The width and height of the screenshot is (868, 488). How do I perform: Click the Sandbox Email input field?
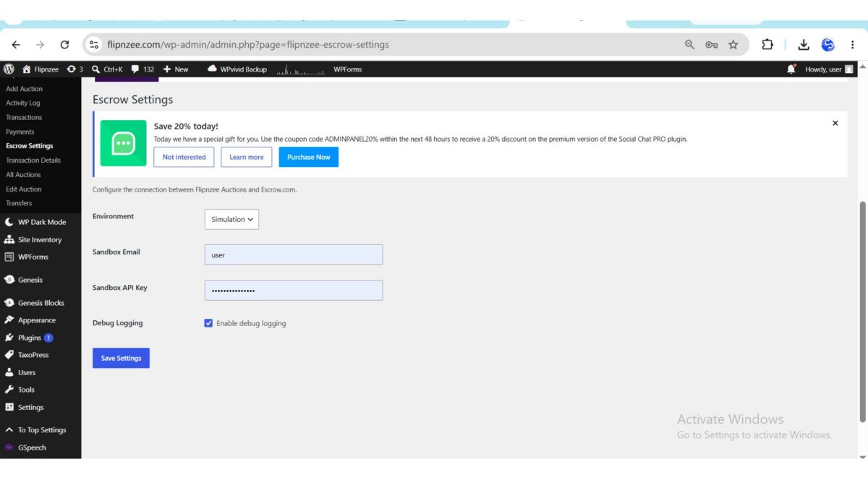(294, 254)
